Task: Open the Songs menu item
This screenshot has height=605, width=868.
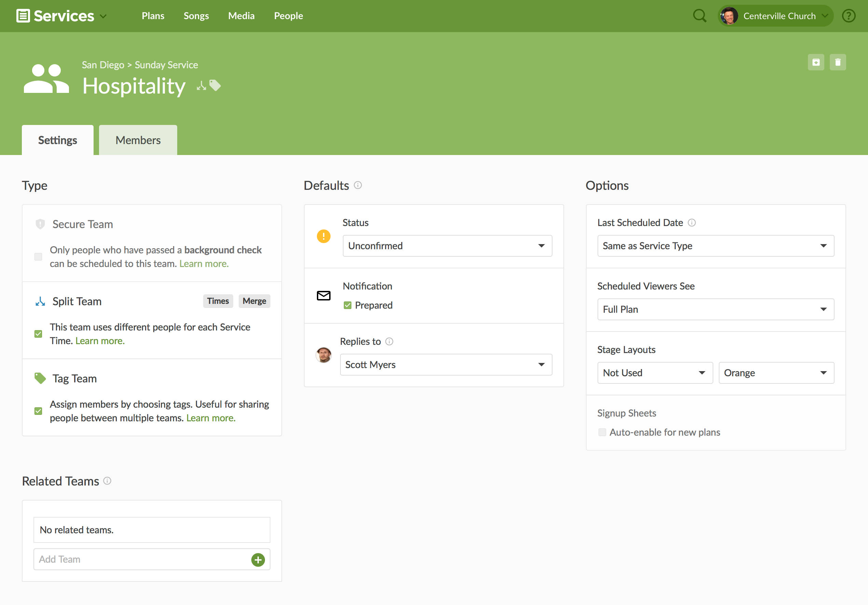Action: [196, 16]
